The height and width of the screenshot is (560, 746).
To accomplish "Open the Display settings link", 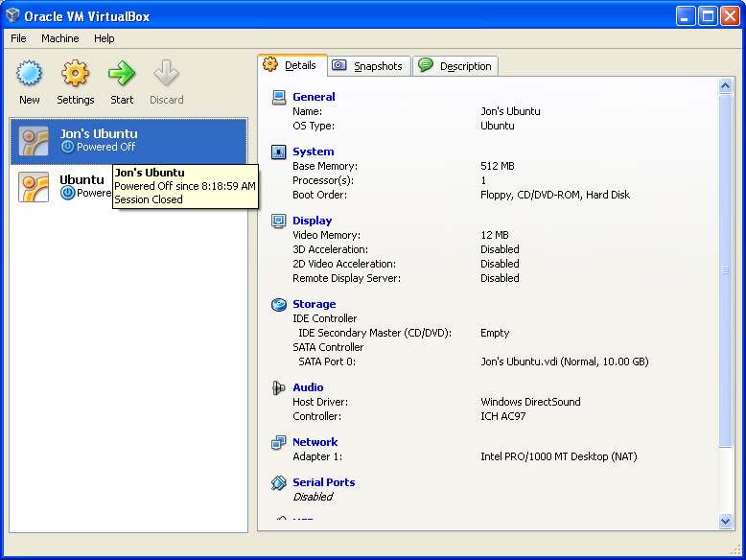I will pos(312,221).
